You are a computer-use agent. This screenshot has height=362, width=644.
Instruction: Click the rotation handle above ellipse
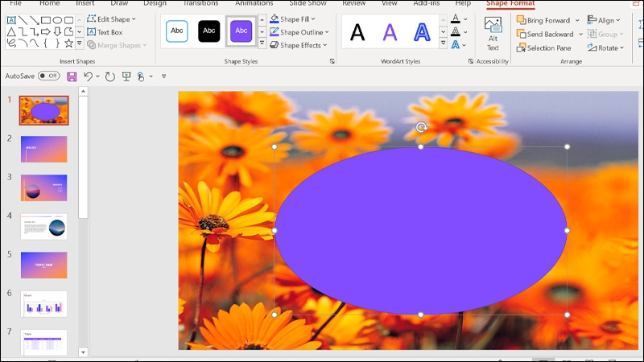point(420,127)
